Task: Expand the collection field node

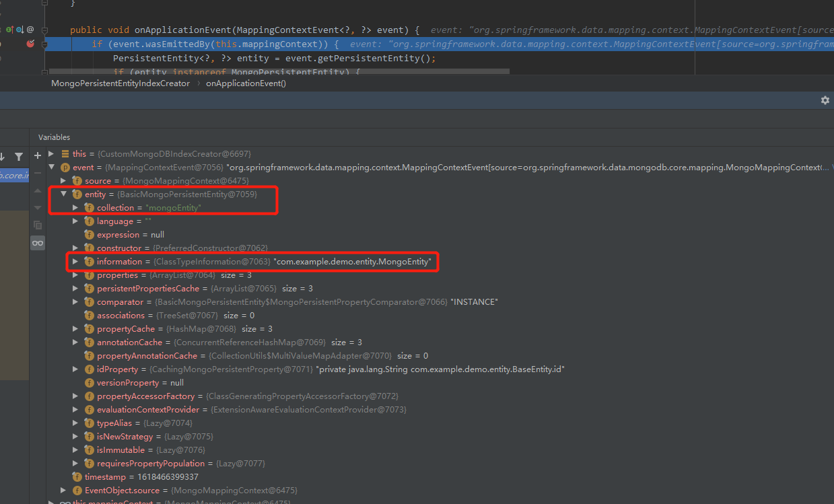Action: [75, 208]
